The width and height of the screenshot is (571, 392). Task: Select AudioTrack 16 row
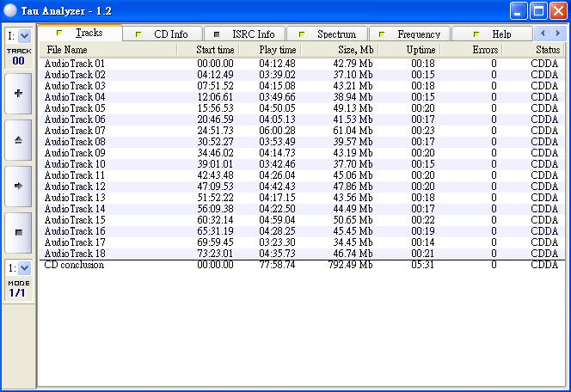click(x=302, y=231)
